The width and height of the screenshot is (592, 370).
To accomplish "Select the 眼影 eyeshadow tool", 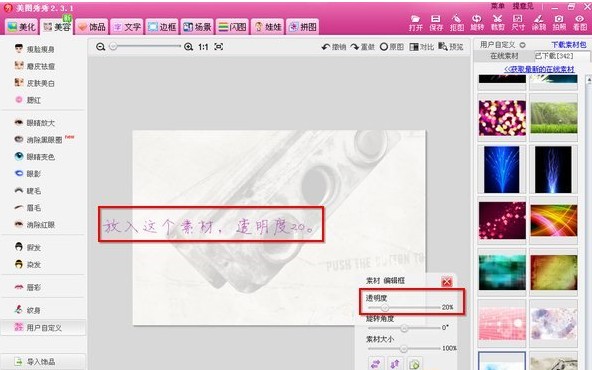I will pyautogui.click(x=28, y=174).
